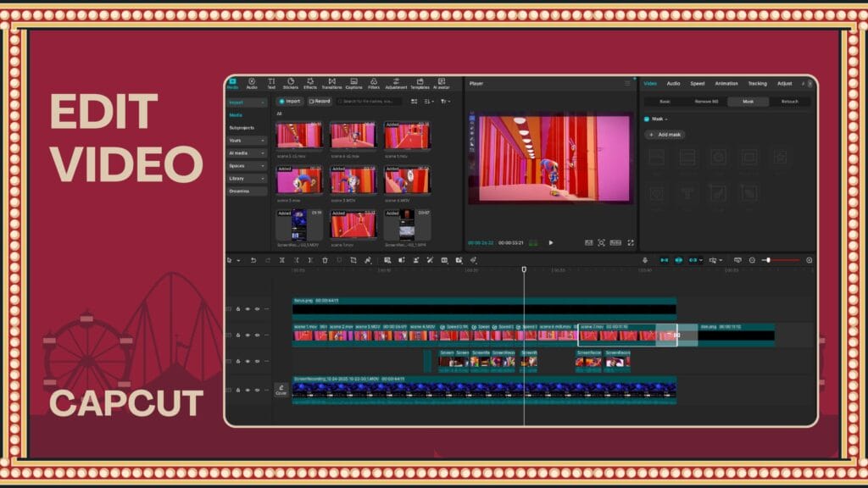Viewport: 868px width, 488px height.
Task: Mute the focus.png track
Action: pos(258,309)
